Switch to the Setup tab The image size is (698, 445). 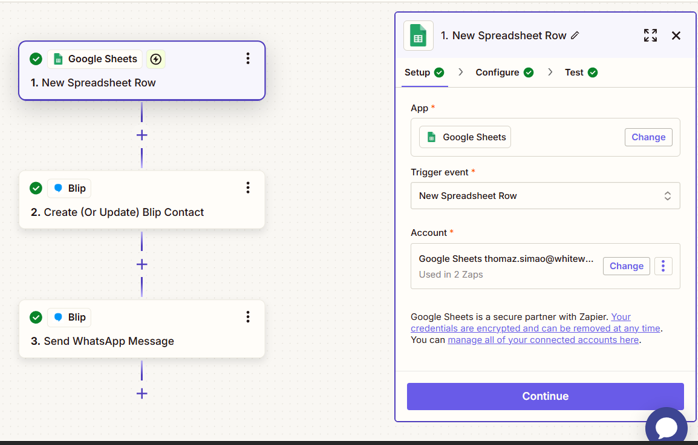(424, 72)
